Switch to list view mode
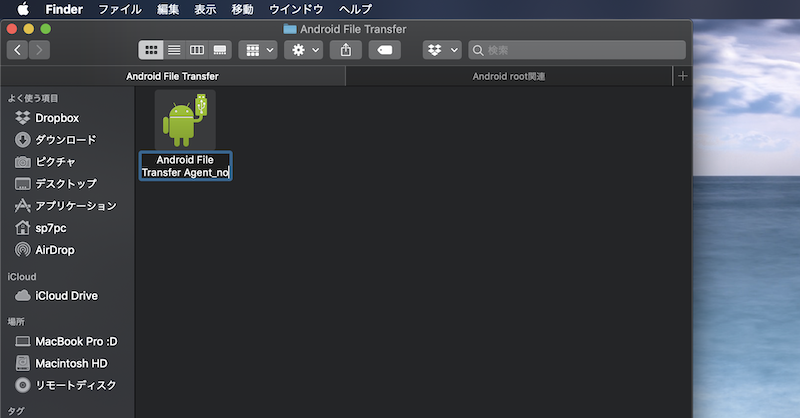800x418 pixels. point(174,49)
